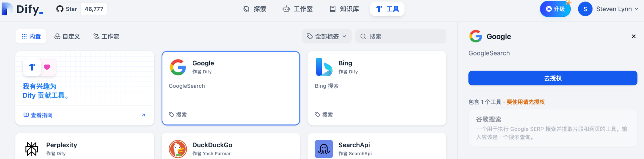This screenshot has height=159, width=644.
Task: Click the Google logo in detail panel
Action: [x=476, y=36]
